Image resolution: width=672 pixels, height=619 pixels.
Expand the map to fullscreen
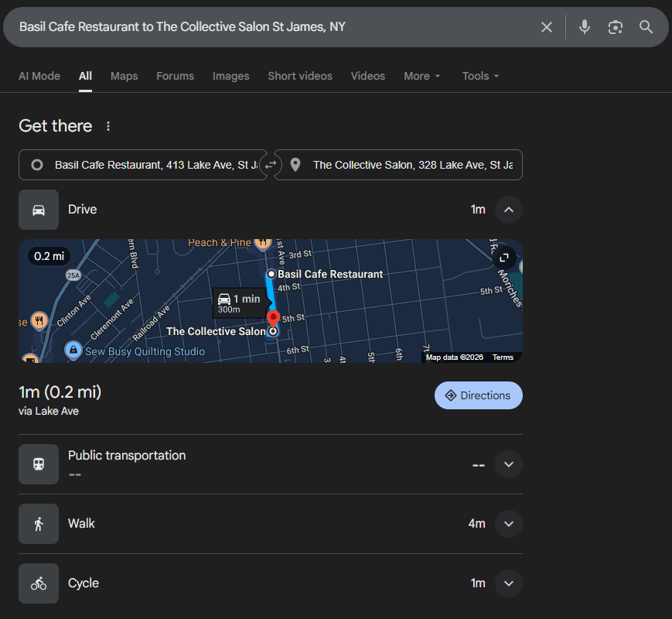point(504,258)
